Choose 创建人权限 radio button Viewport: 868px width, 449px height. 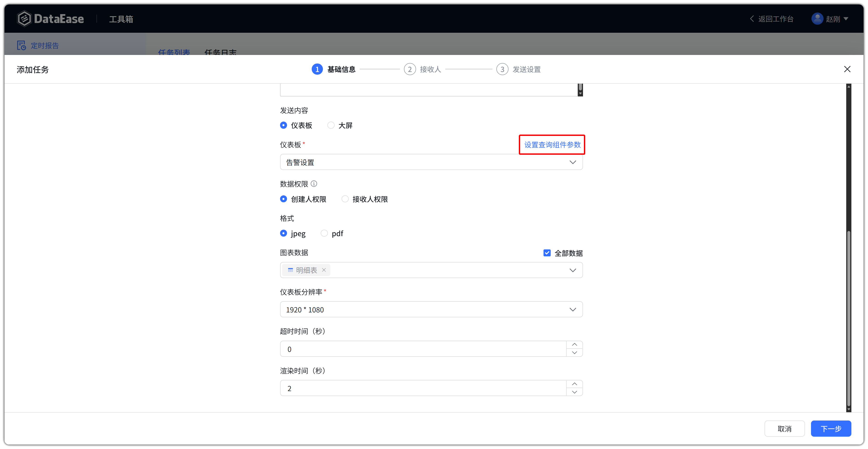[x=283, y=199]
